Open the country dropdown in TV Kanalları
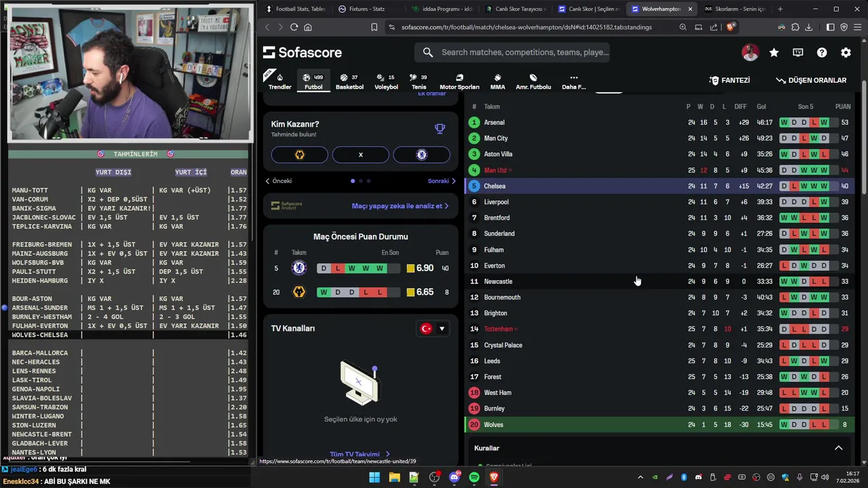The width and height of the screenshot is (868, 488). pyautogui.click(x=433, y=329)
